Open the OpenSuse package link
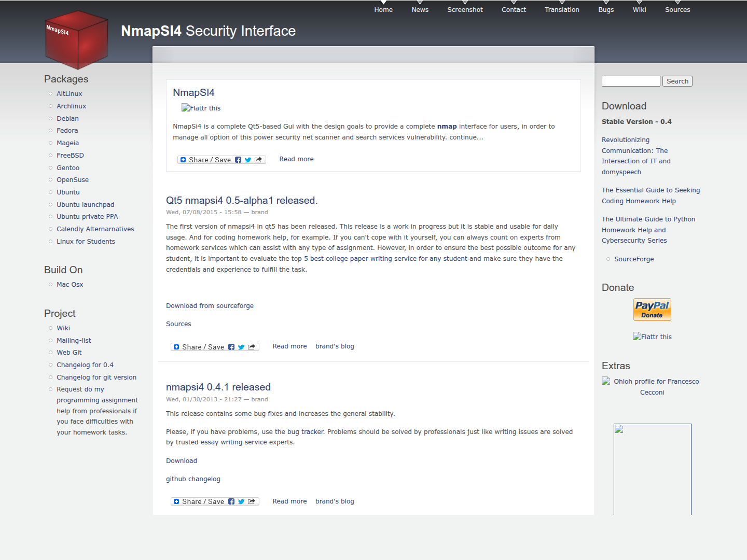Screen dimensions: 747x560 click(73, 180)
